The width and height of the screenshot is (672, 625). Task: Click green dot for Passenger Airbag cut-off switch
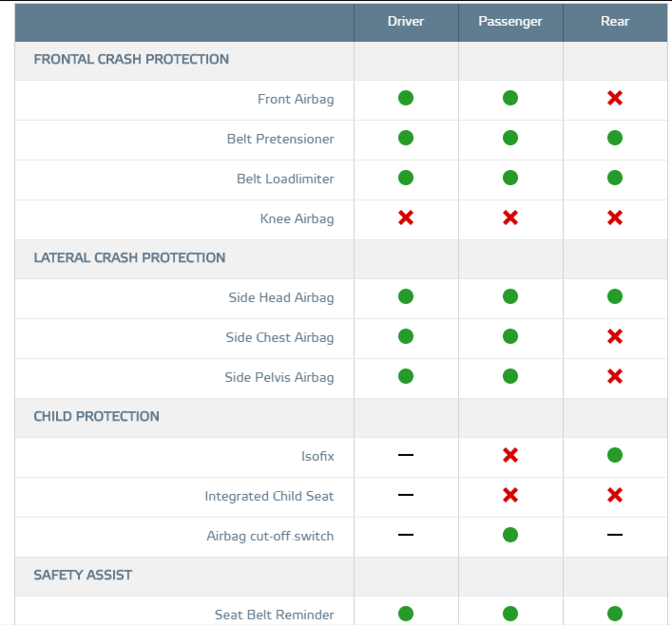point(510,535)
